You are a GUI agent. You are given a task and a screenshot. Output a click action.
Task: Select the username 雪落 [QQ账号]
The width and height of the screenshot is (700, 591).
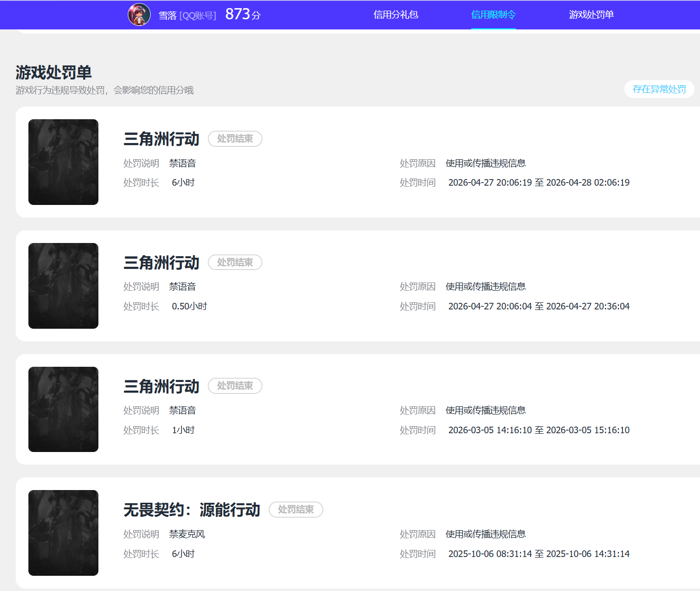click(187, 16)
